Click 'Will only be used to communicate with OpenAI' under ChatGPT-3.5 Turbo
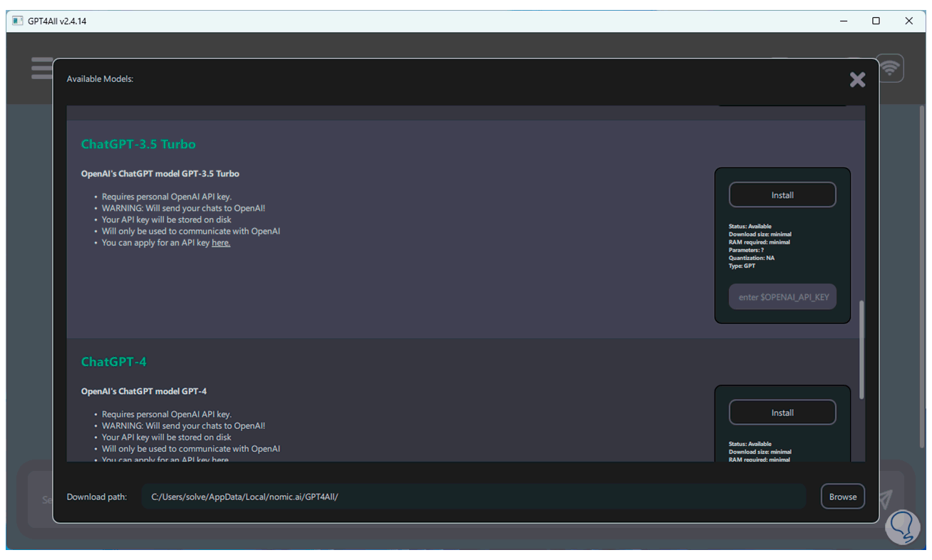 point(191,231)
